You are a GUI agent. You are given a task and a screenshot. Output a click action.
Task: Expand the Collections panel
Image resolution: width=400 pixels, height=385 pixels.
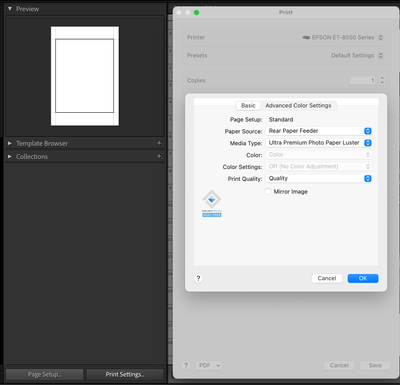[x=10, y=156]
